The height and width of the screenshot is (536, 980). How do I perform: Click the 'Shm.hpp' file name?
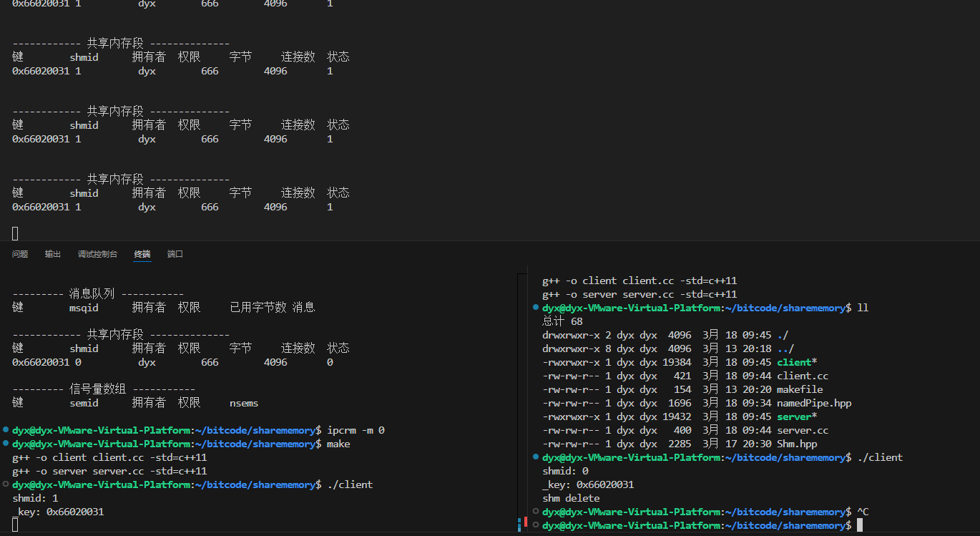797,444
